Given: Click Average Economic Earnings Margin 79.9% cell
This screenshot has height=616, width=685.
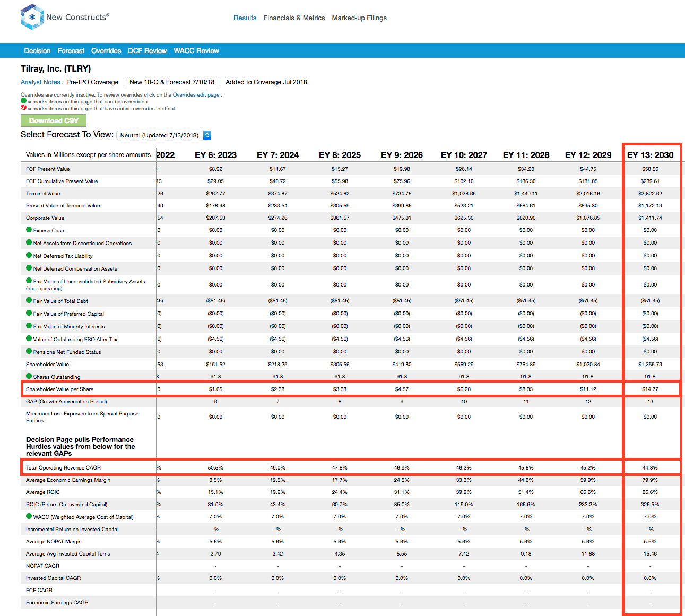Looking at the screenshot, I should (x=650, y=480).
